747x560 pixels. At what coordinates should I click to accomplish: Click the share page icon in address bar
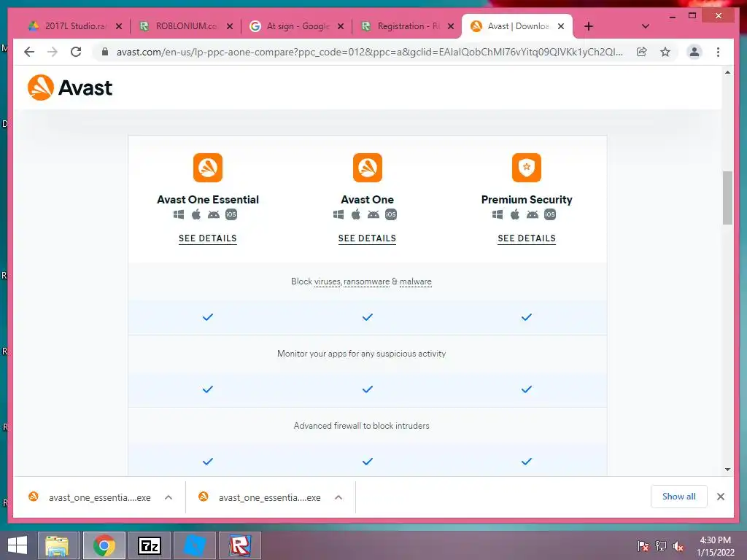click(x=642, y=52)
